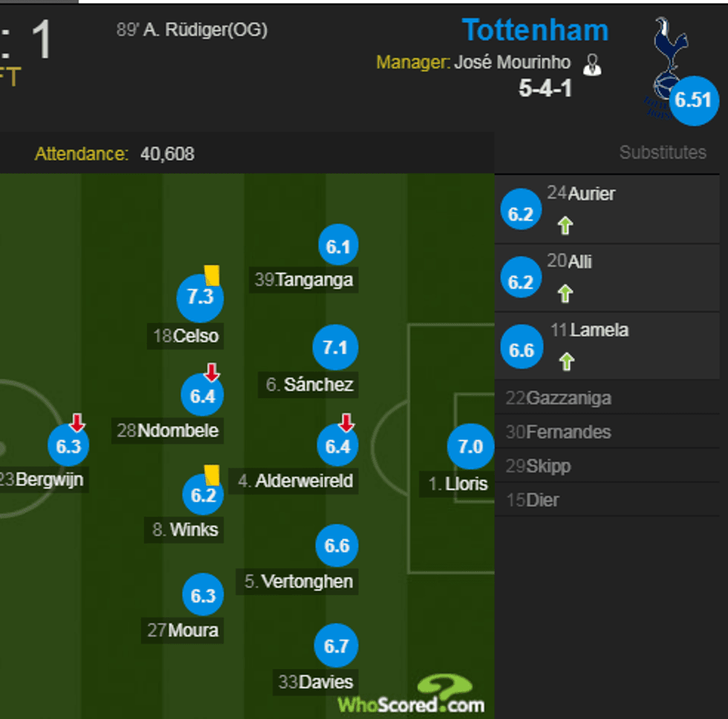Click the Substitutes panel header
Image resolution: width=728 pixels, height=719 pixels.
point(663,152)
